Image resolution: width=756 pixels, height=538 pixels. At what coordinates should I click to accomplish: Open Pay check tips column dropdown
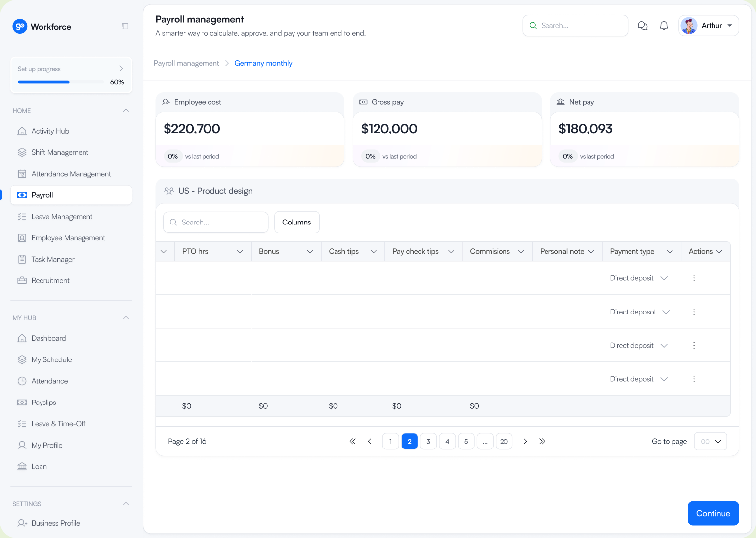(x=451, y=252)
